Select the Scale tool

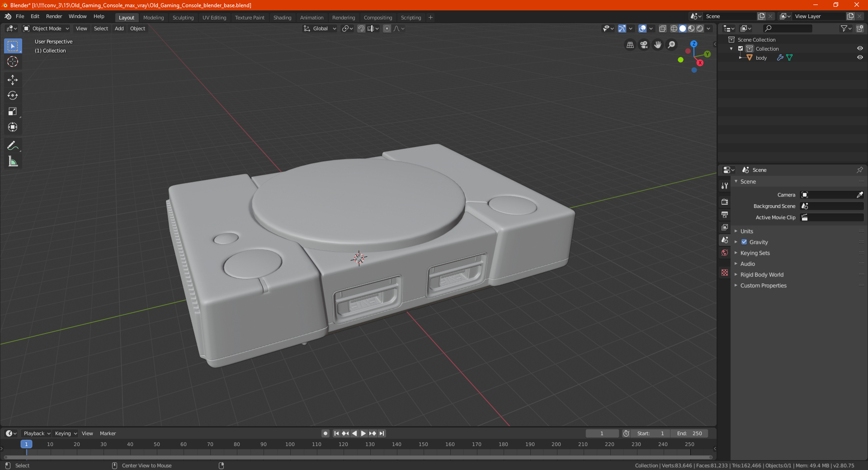tap(13, 111)
